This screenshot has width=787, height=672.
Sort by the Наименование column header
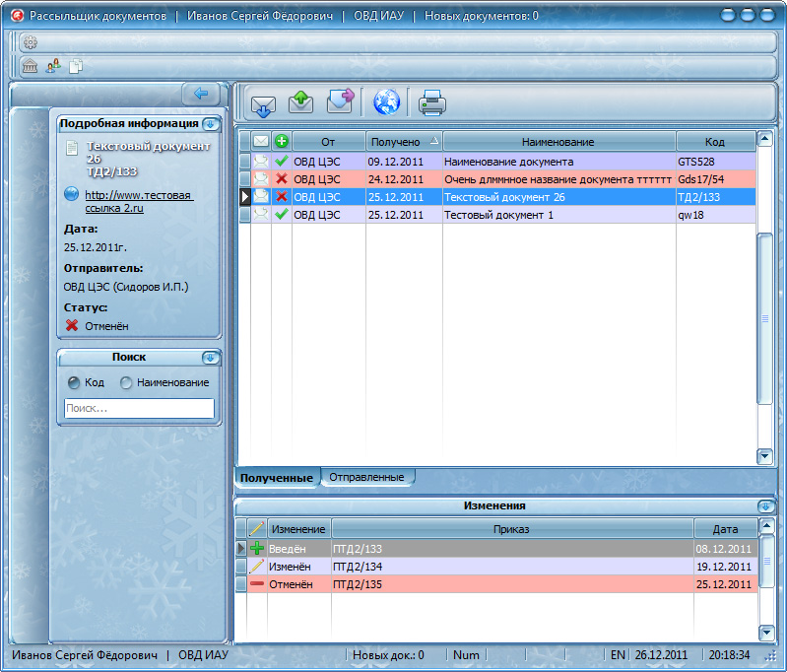(x=558, y=142)
